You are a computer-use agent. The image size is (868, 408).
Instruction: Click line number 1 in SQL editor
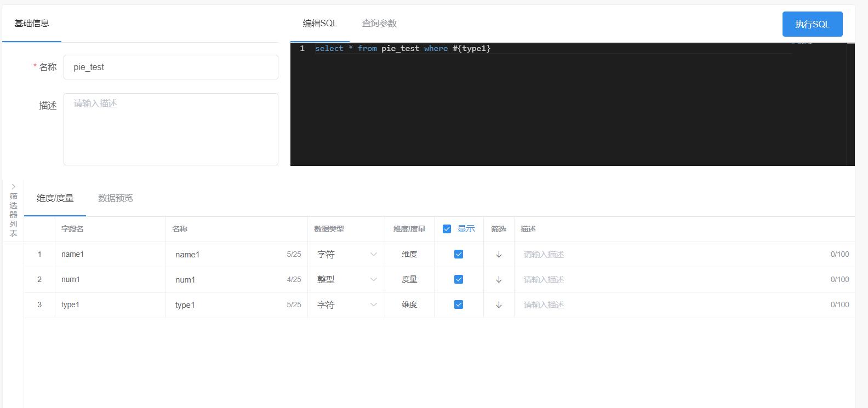pos(302,48)
